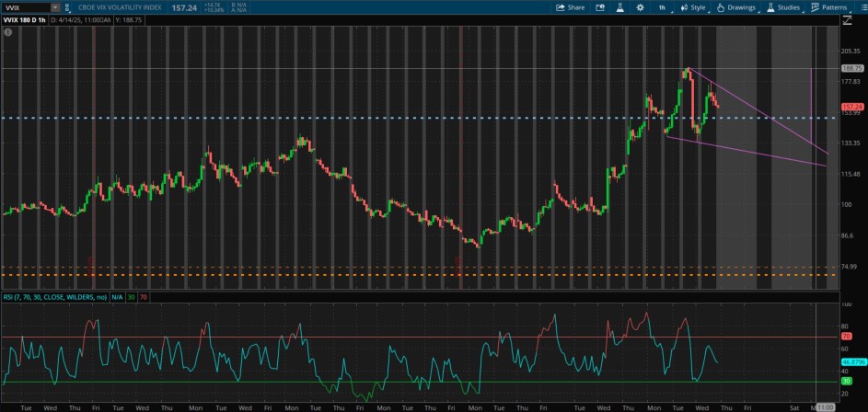Click the green 30 bubble on RSI axis
Image resolution: width=868 pixels, height=412 pixels.
846,382
